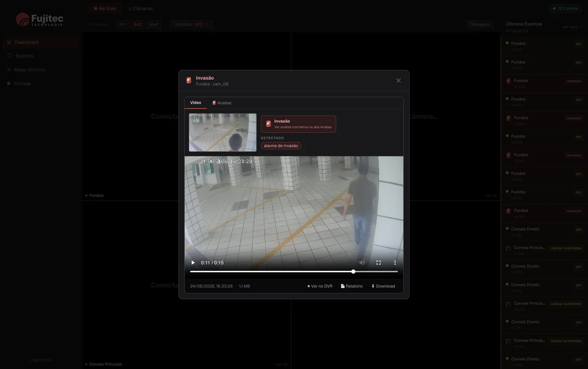The width and height of the screenshot is (588, 369).
Task: Expand the Câmeras 3/3 dropdown
Action: [191, 24]
